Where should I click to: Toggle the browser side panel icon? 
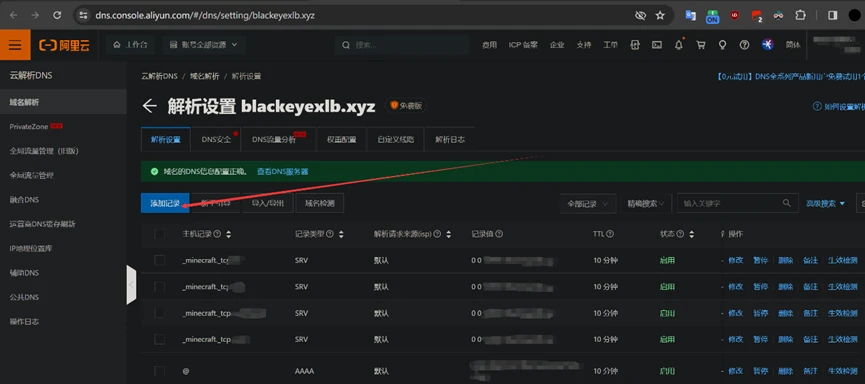pos(832,15)
